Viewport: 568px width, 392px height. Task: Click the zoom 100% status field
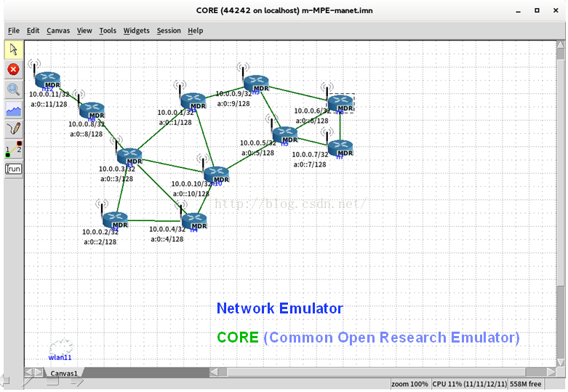[409, 384]
